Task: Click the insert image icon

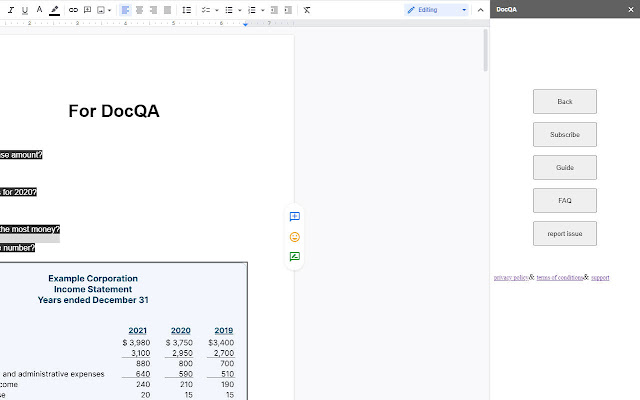Action: coord(101,10)
